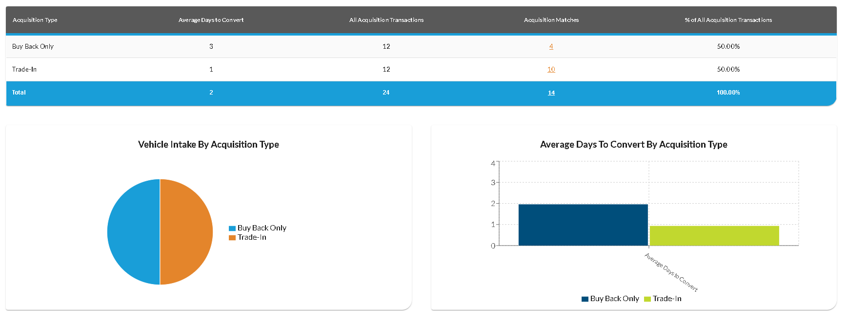The image size is (868, 324).
Task: Select the orange Trade-In pie slice
Action: tap(186, 232)
